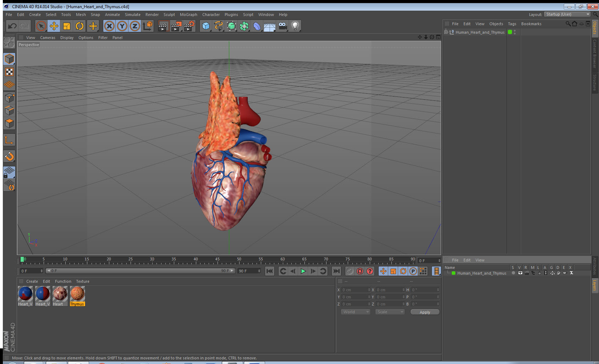Viewport: 599px width, 364px height.
Task: Click the Array modeling object icon
Action: 244,26
